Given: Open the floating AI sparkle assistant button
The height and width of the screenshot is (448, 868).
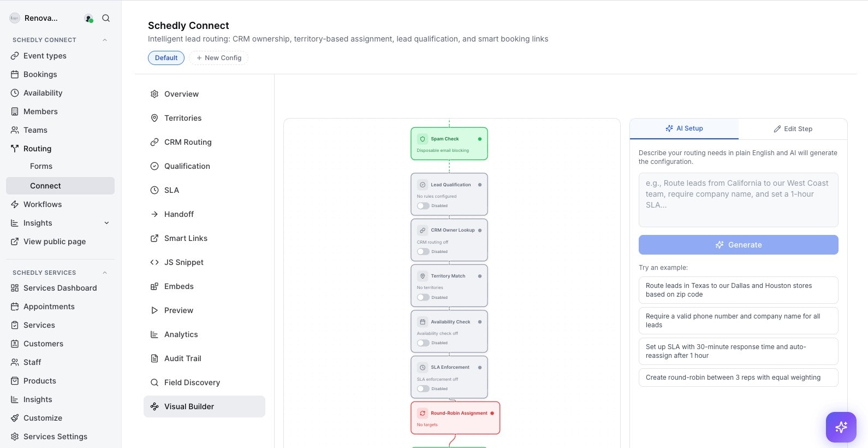Looking at the screenshot, I should coord(841,427).
